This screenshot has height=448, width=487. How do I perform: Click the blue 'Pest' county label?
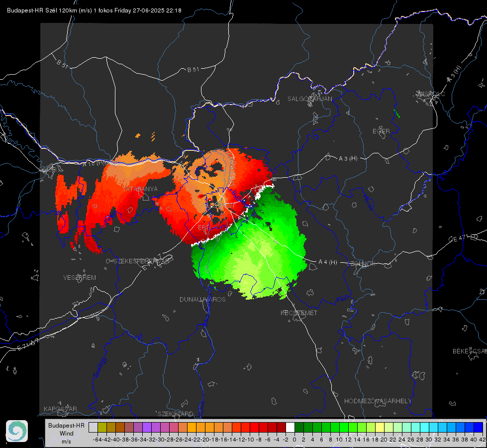343,300
